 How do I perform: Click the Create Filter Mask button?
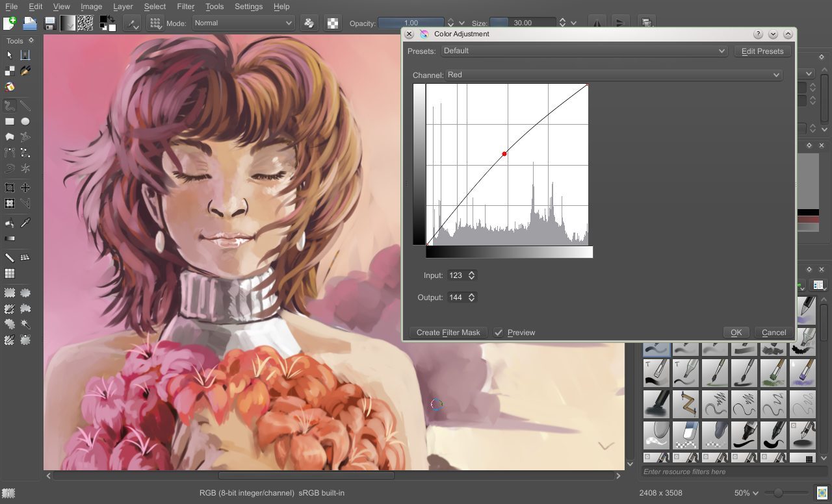pyautogui.click(x=448, y=333)
